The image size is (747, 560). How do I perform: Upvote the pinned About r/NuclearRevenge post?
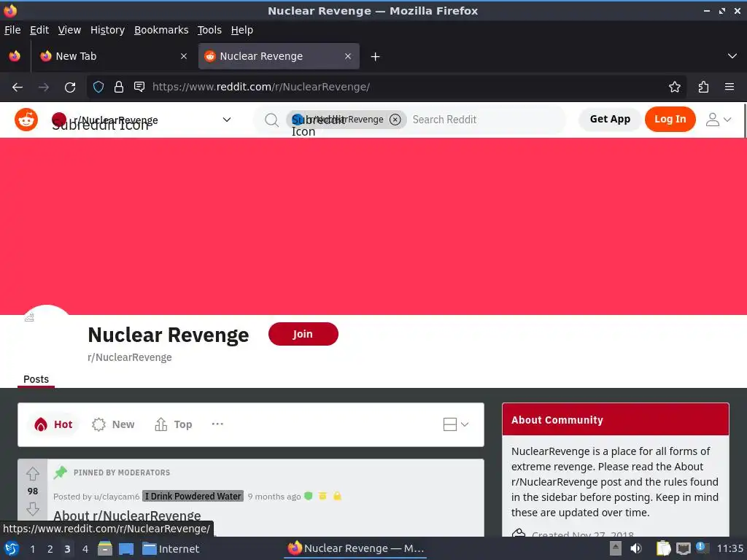pos(33,474)
